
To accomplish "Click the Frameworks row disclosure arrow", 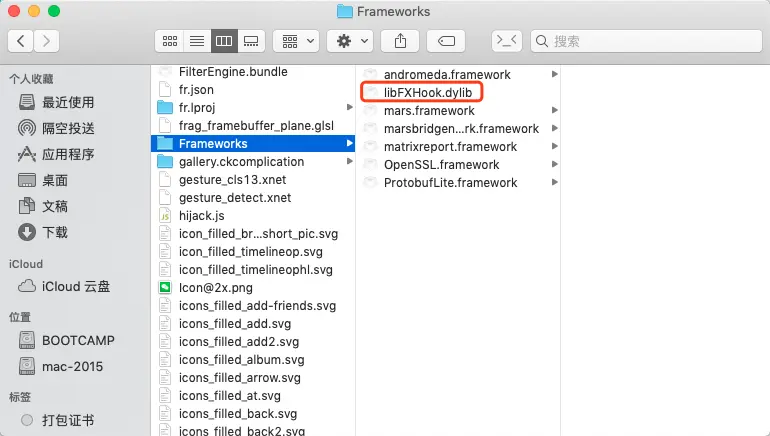I will point(349,143).
